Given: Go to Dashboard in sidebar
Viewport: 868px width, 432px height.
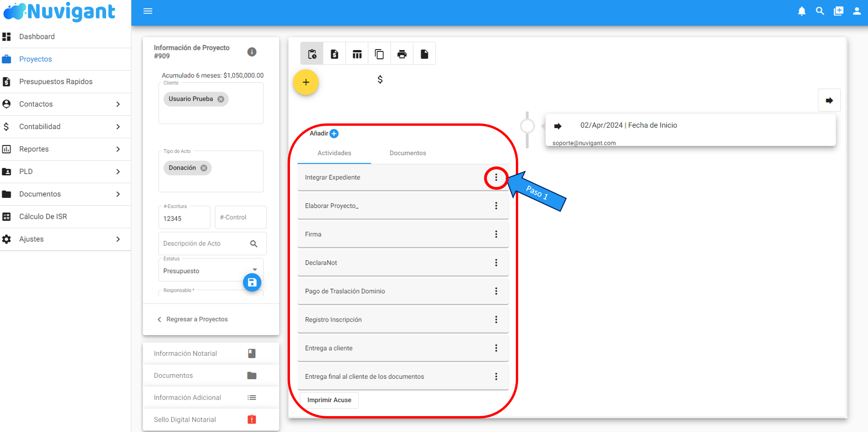Looking at the screenshot, I should [x=65, y=36].
